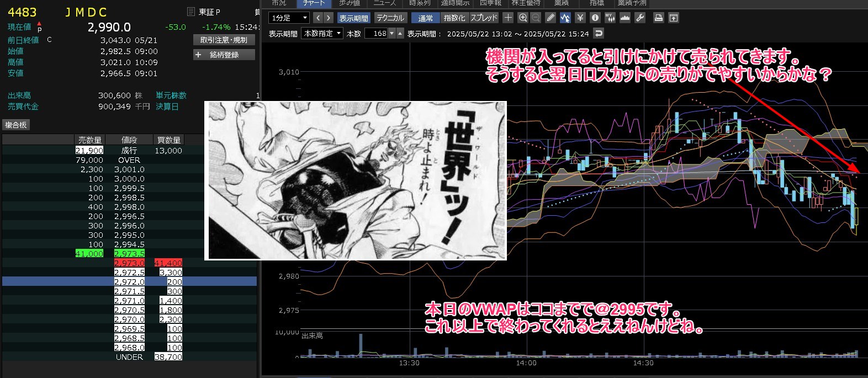This screenshot has width=868, height=378.
Task: Switch to the 四季報 tab
Action: coord(490,3)
